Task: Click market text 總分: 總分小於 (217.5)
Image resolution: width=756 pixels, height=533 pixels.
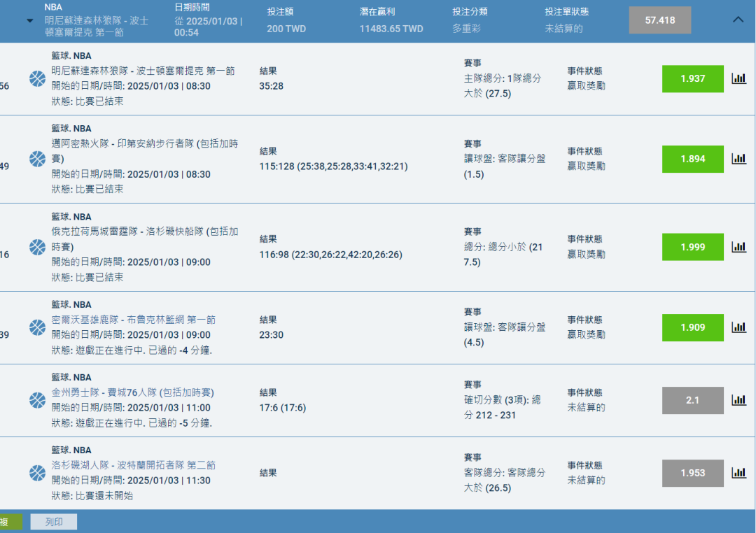Action: (x=503, y=255)
